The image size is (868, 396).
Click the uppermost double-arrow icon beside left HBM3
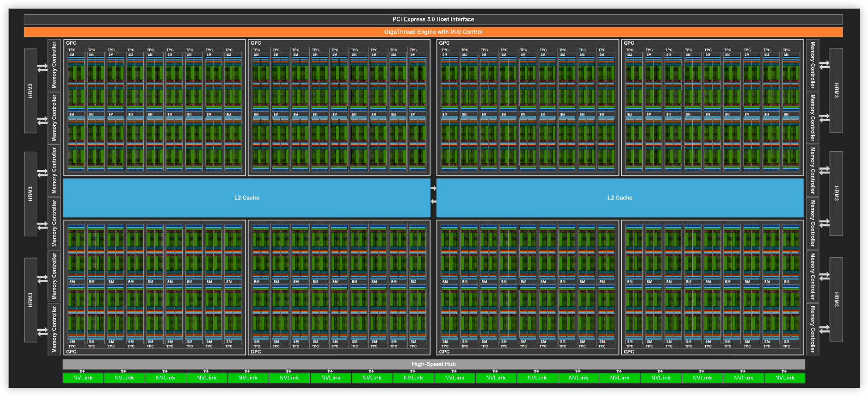[42, 68]
